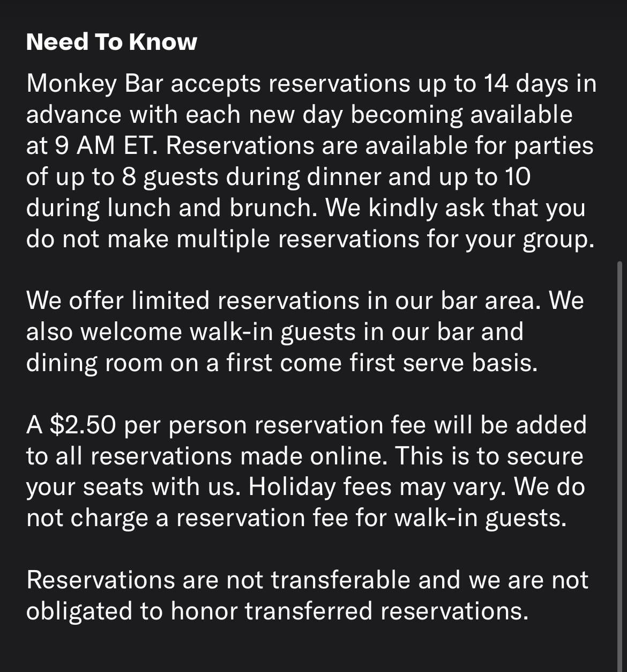Image resolution: width=627 pixels, height=672 pixels.
Task: Click the "9 AM ET" time text
Action: pos(106,146)
